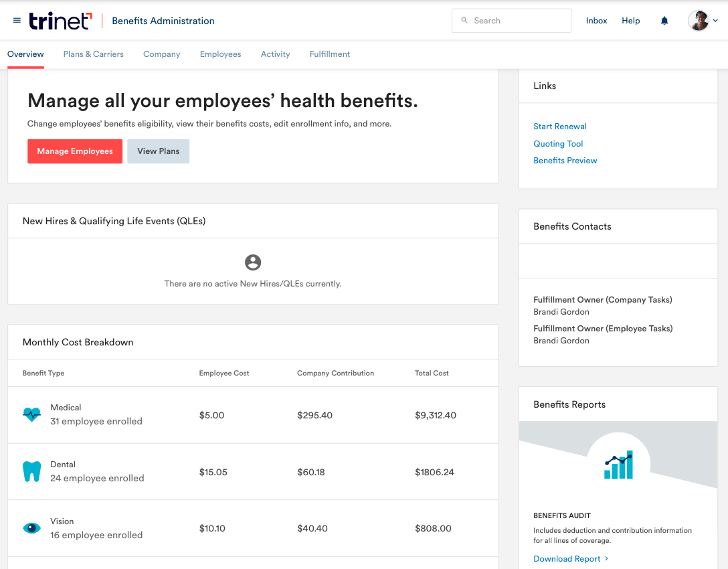Open the Start Renewal link
The height and width of the screenshot is (569, 728).
560,127
